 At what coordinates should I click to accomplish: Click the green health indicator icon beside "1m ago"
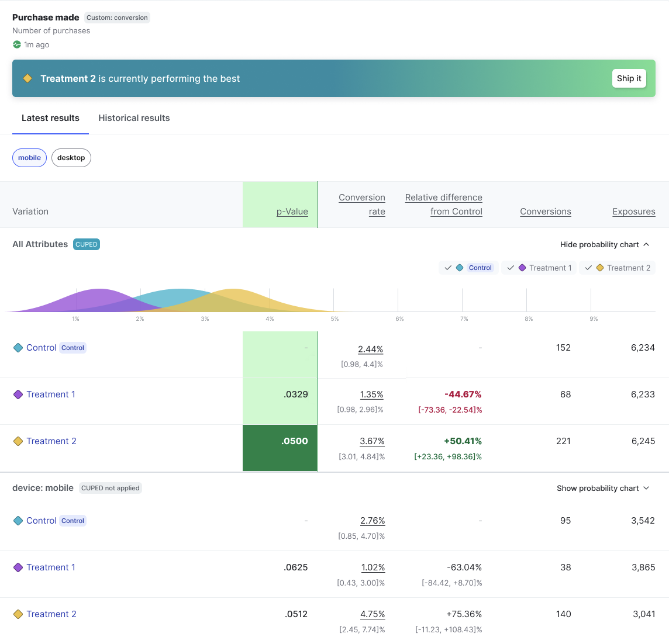18,44
